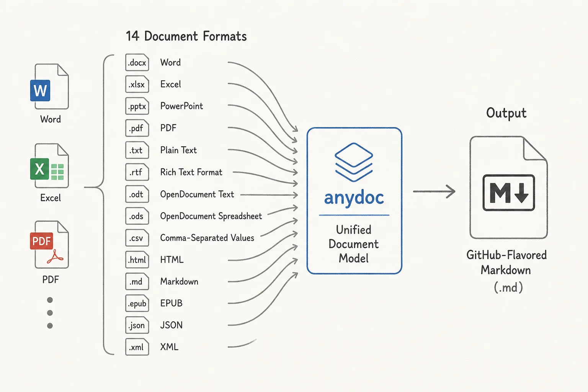
Task: Click the "Word" caption under the W icon
Action: [x=50, y=119]
